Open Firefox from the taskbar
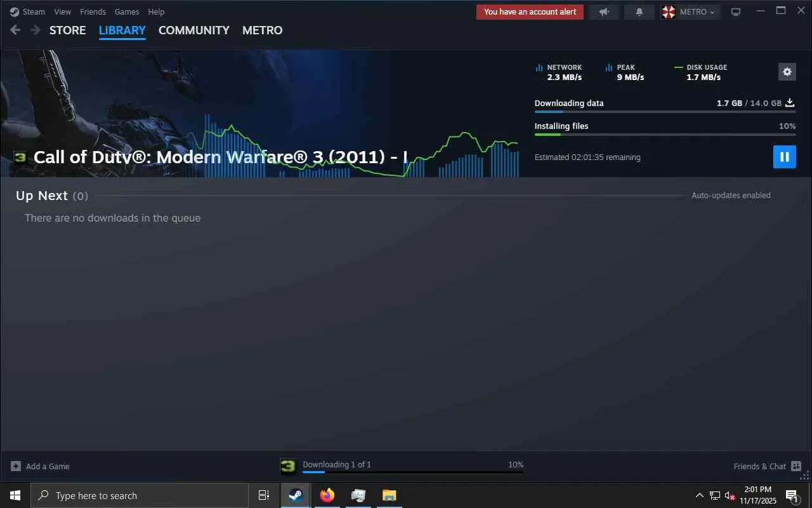This screenshot has height=508, width=812. [327, 495]
